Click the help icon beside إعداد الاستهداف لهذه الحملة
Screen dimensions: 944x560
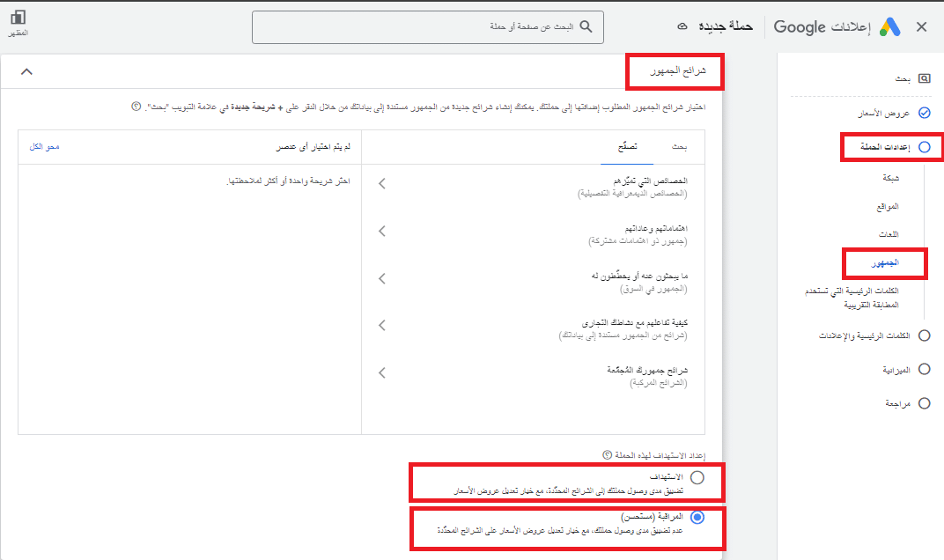coord(608,454)
